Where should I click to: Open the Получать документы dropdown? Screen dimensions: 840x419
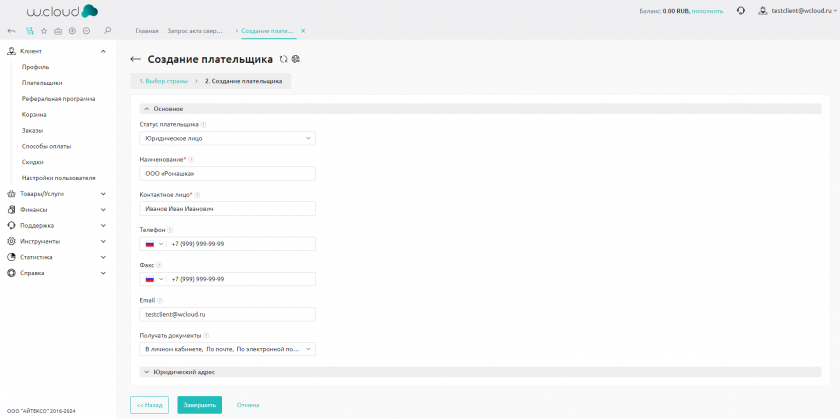227,349
